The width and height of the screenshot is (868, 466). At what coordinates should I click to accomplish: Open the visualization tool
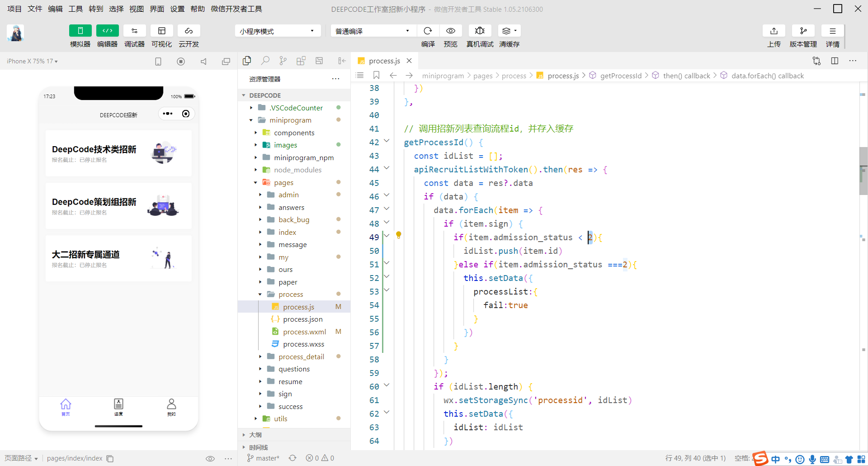coord(162,31)
